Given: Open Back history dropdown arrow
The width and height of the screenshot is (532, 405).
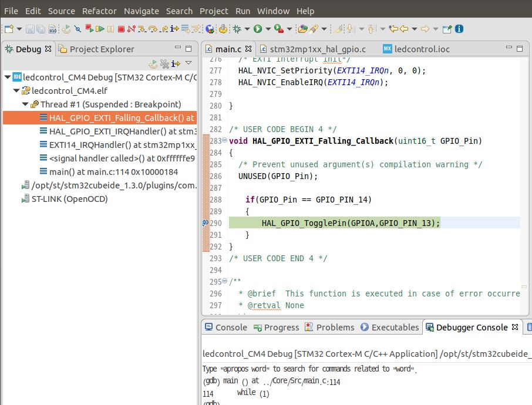Looking at the screenshot, I should pos(415,29).
